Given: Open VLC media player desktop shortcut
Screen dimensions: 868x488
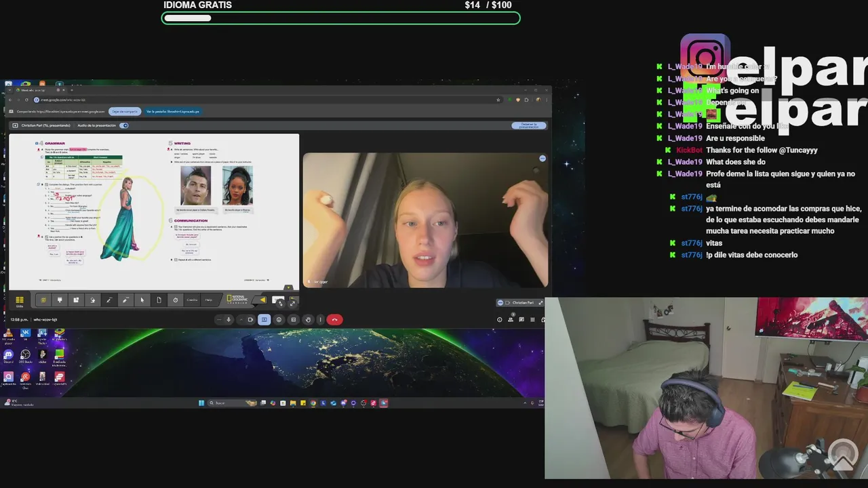Looking at the screenshot, I should (8, 335).
